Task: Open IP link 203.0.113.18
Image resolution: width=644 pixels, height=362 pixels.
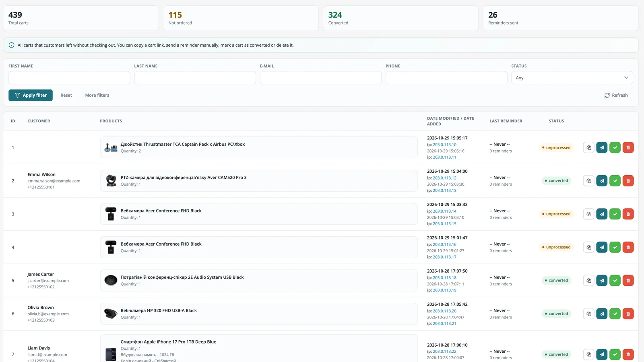Action: (x=444, y=277)
